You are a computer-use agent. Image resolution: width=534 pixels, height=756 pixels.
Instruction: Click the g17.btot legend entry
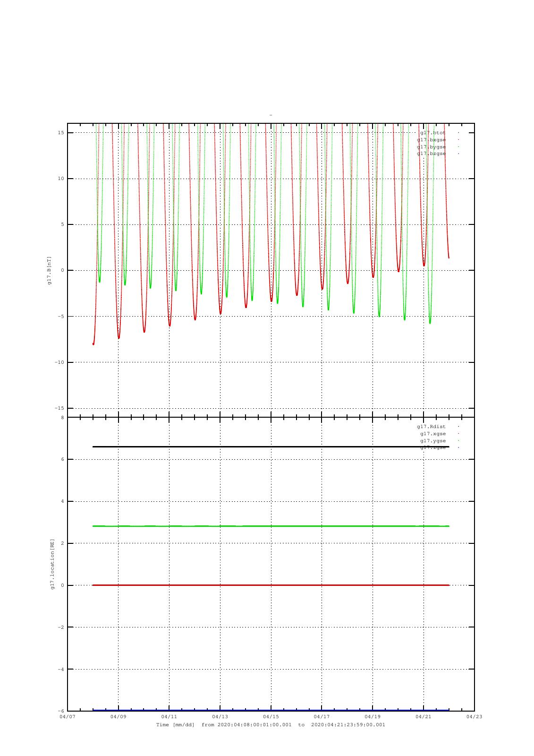click(433, 133)
